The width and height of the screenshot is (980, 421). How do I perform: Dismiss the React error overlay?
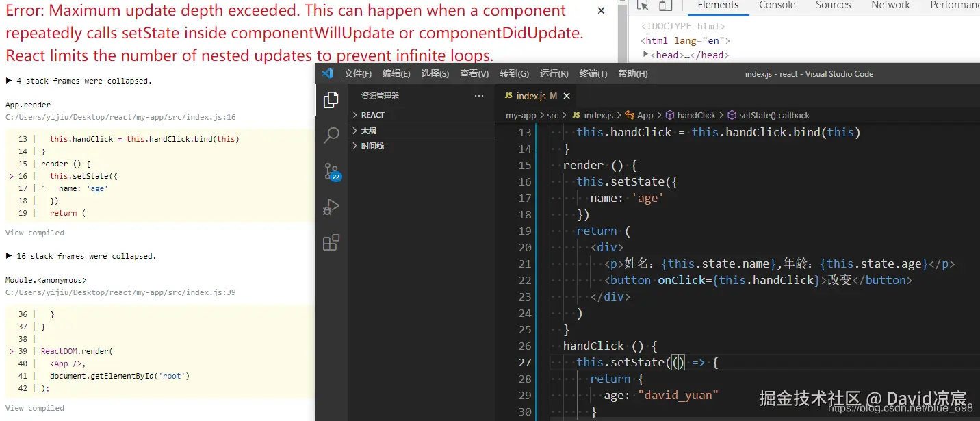[x=601, y=11]
